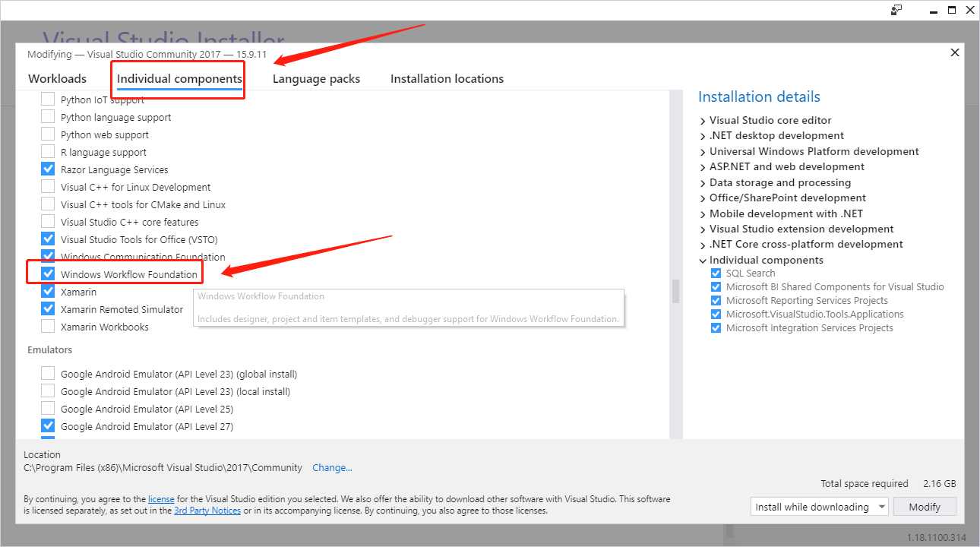
Task: Expand Visual Studio extension development details
Action: [x=703, y=229]
